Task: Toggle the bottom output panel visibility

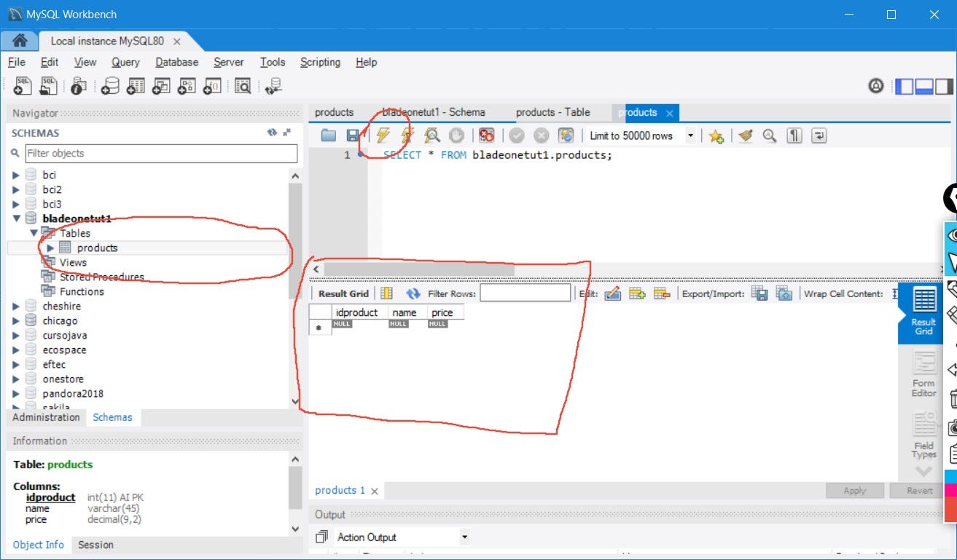Action: pos(925,86)
